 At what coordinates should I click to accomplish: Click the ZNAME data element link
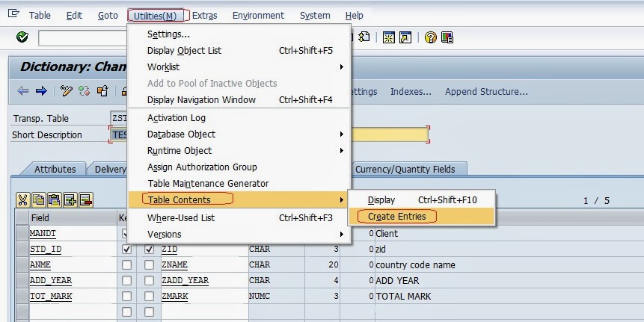pyautogui.click(x=174, y=265)
